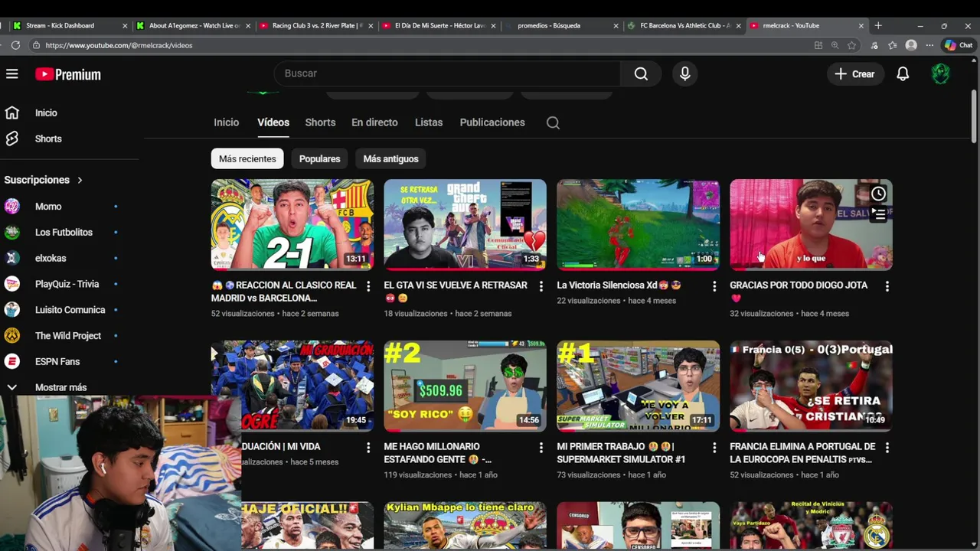
Task: Switch to Shorts channel tab
Action: (x=320, y=122)
